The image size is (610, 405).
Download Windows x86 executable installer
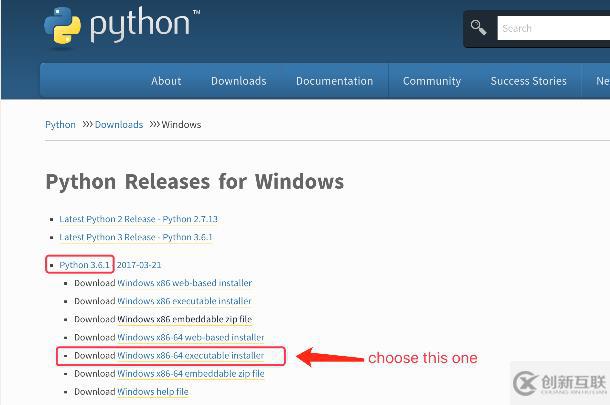pos(184,301)
